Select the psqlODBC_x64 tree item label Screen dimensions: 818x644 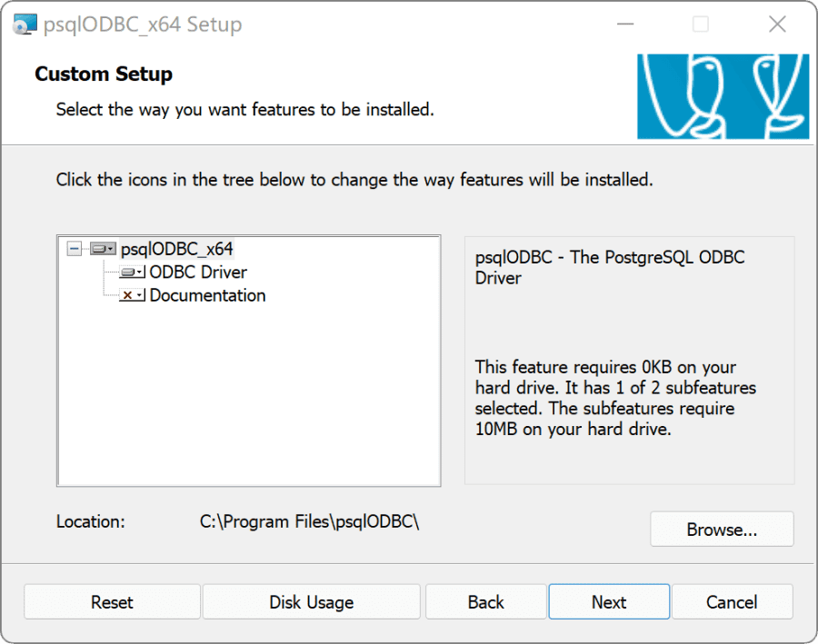[x=177, y=249]
